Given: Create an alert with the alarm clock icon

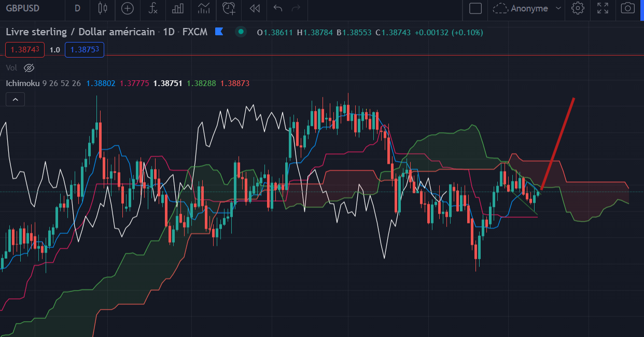Looking at the screenshot, I should 229,8.
